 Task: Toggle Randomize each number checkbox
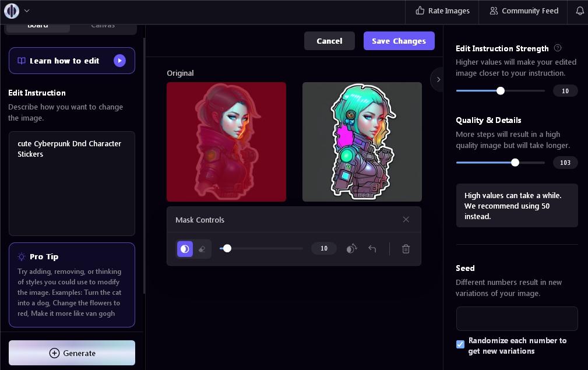click(460, 344)
